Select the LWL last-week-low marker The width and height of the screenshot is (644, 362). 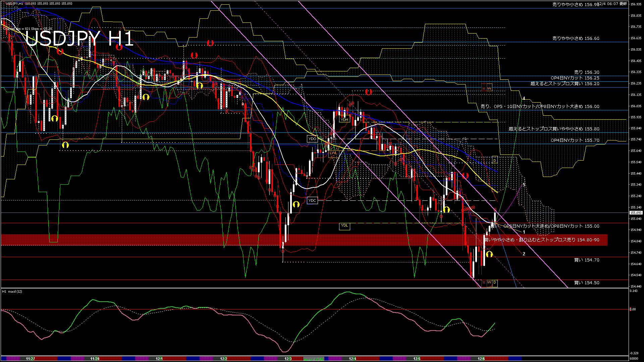click(333, 153)
